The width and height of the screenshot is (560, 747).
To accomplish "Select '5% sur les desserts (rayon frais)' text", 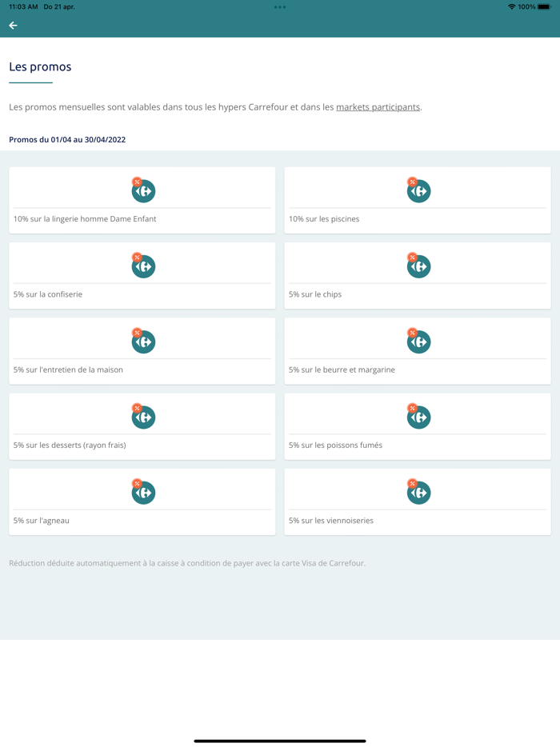I will click(70, 445).
